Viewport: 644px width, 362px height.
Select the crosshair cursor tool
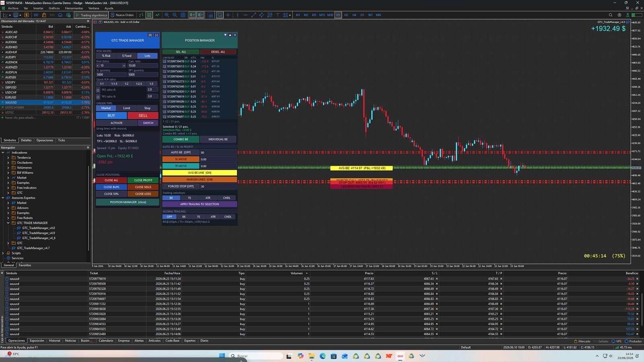(228, 15)
